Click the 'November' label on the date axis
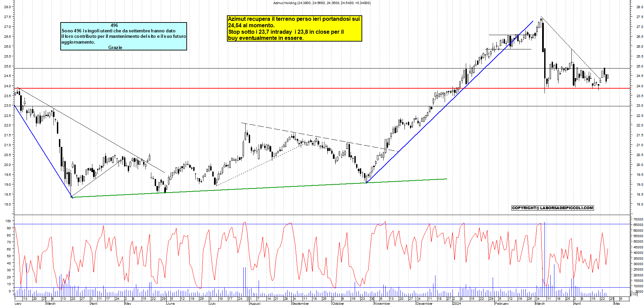644x305 pixels. (x=382, y=303)
